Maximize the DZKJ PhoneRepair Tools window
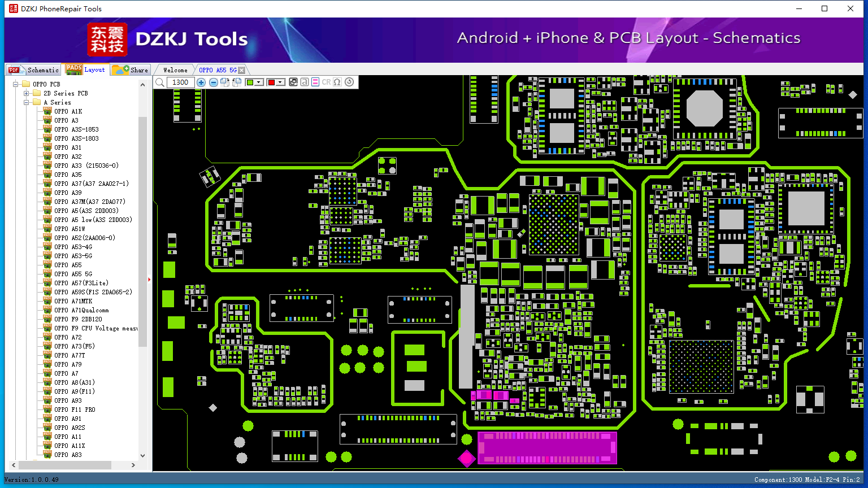Viewport: 868px width, 488px height. click(824, 8)
